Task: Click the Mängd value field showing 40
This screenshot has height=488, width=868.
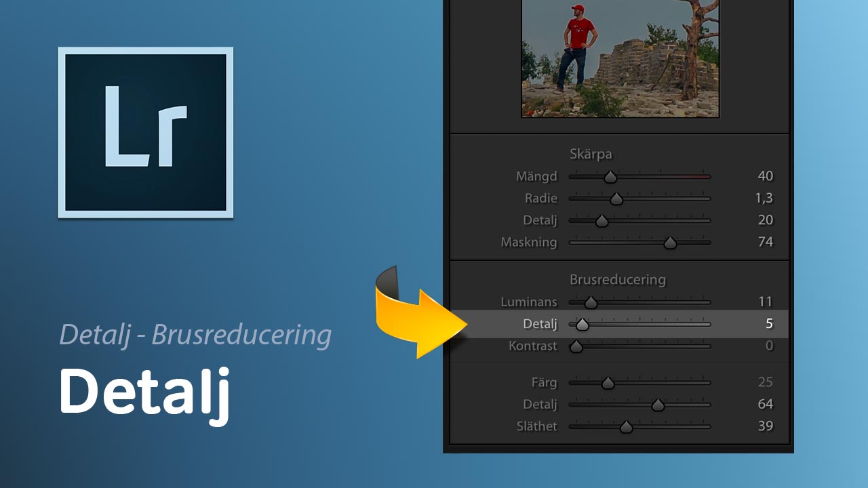Action: click(x=765, y=176)
